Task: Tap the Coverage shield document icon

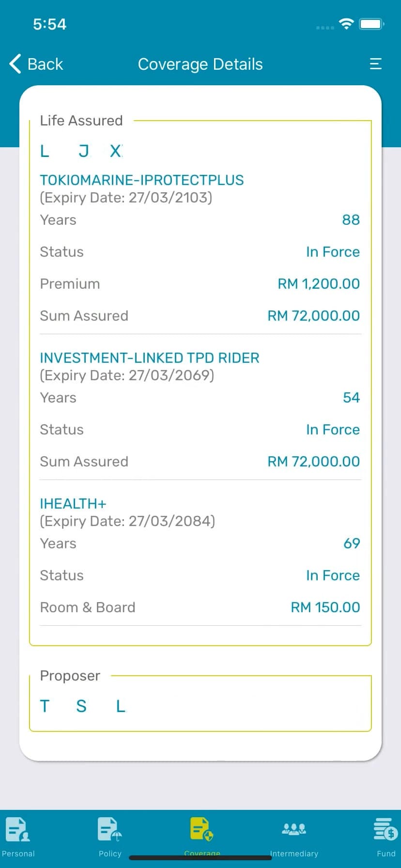Action: [201, 829]
